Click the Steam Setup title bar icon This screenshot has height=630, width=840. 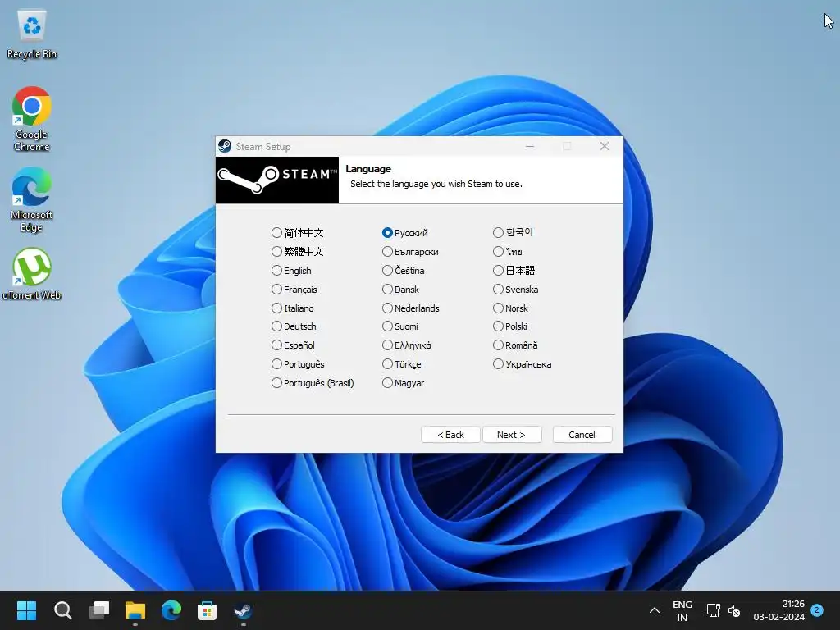coord(225,146)
